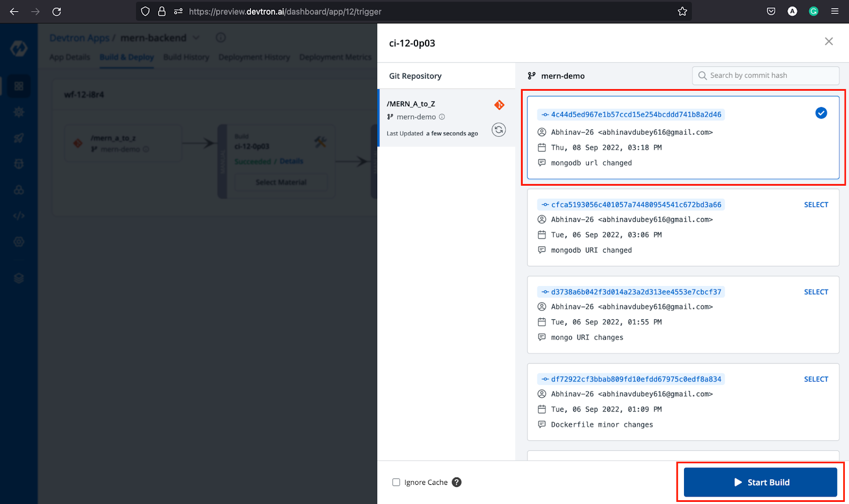Click the 'Thu, 08 Sep 2022, 03:18 PM' date
Viewport: 849px width, 504px height.
pos(606,147)
